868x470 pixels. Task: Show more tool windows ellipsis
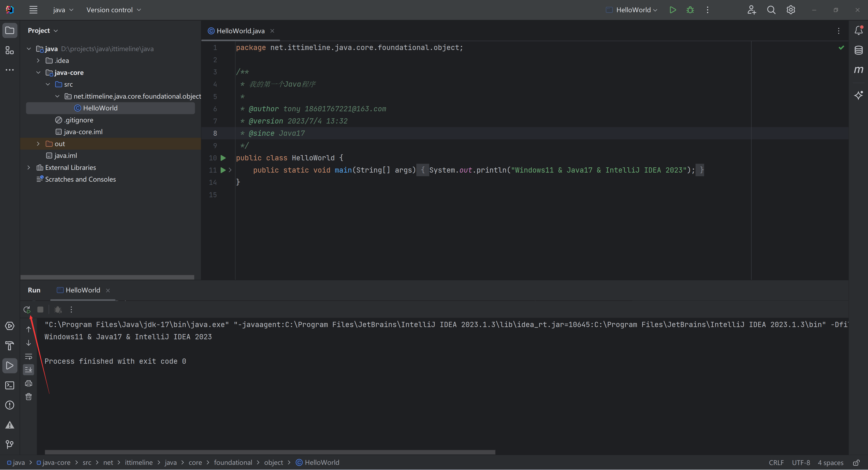pyautogui.click(x=10, y=70)
